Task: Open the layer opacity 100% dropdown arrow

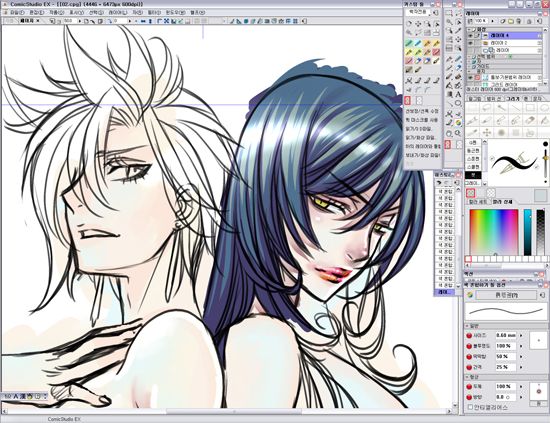Action: point(492,21)
